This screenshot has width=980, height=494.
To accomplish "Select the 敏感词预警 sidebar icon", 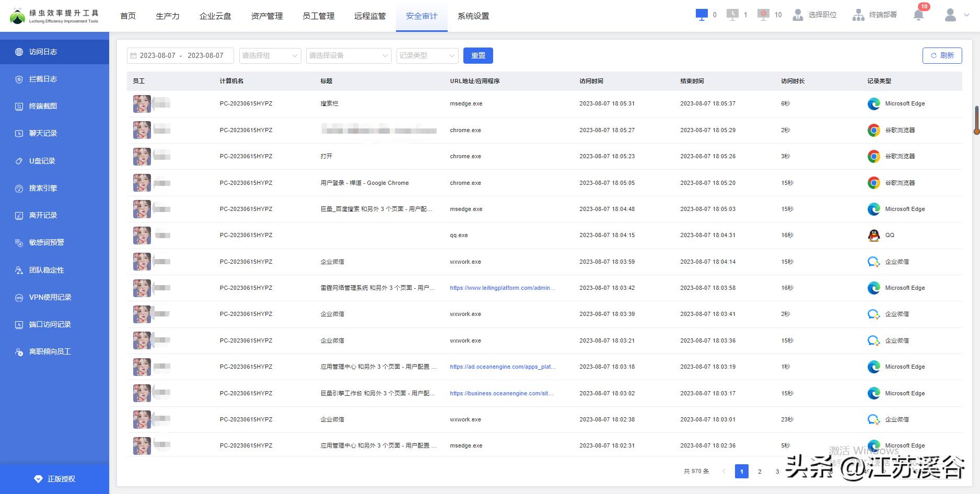I will click(x=19, y=242).
